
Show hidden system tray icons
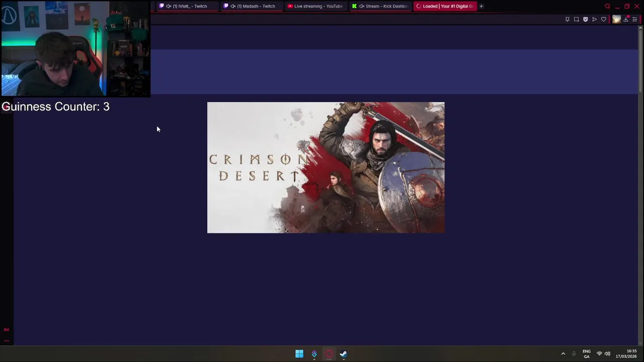click(x=563, y=354)
